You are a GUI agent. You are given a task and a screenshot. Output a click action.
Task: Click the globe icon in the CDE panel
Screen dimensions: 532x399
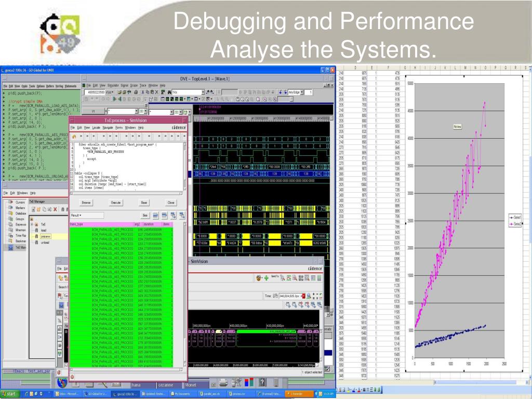(x=62, y=383)
